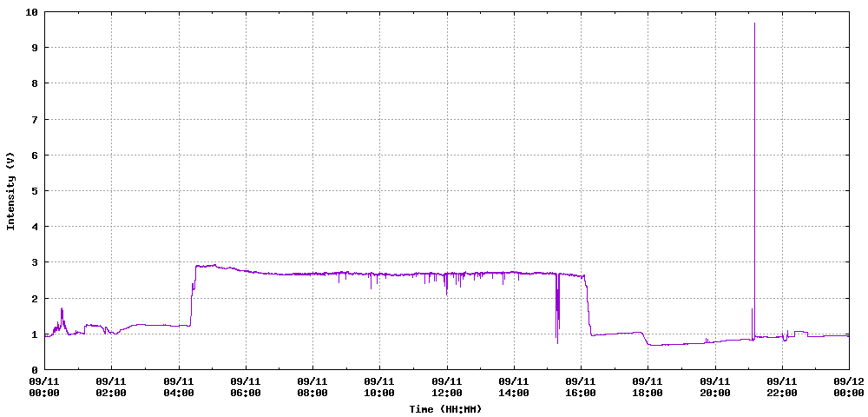Click the '09/11 00:00' time label

[x=44, y=387]
